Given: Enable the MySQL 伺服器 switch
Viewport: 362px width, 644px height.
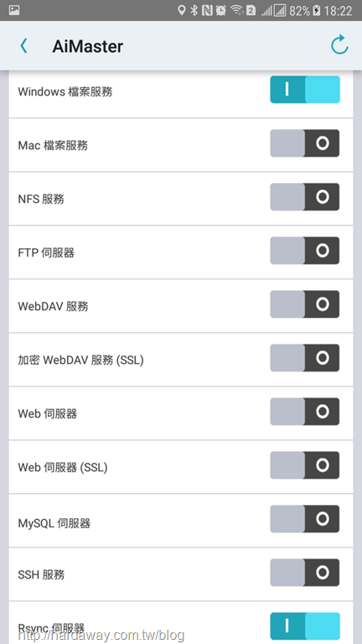Looking at the screenshot, I should [304, 519].
